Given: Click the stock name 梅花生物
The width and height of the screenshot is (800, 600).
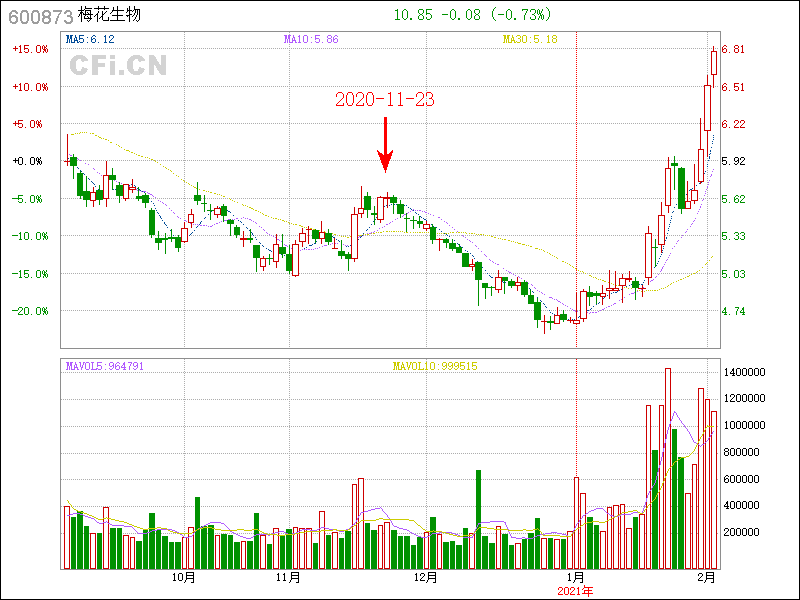Looking at the screenshot, I should 113,16.
